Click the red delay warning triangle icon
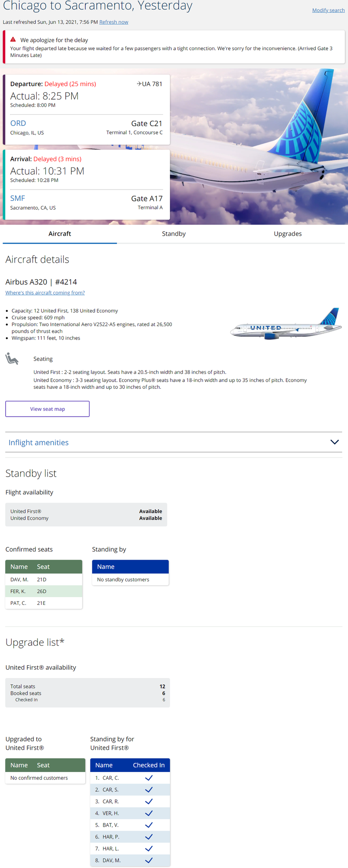Image resolution: width=348 pixels, height=868 pixels. [x=13, y=40]
